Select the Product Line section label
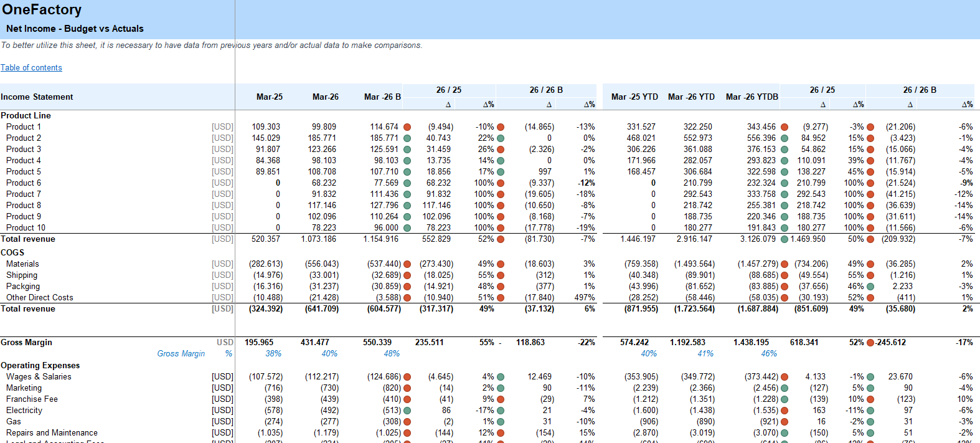This screenshot has height=443, width=980. [x=26, y=116]
